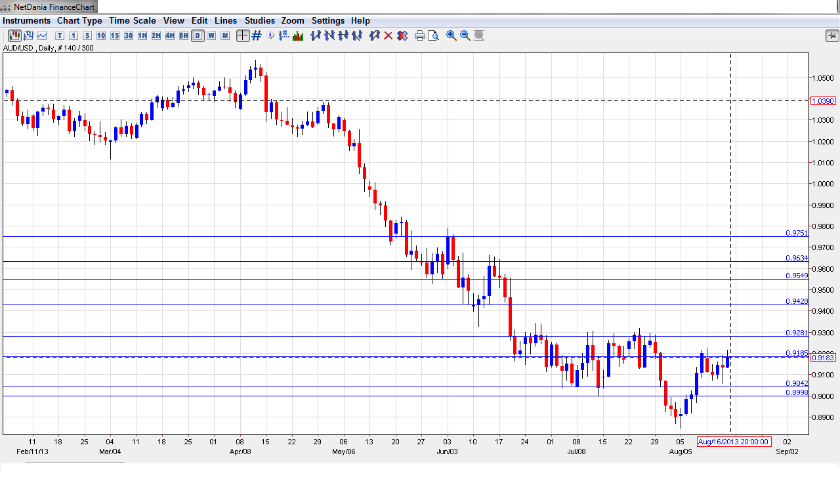
Task: Zoom out with the minus magnifier
Action: coord(465,35)
